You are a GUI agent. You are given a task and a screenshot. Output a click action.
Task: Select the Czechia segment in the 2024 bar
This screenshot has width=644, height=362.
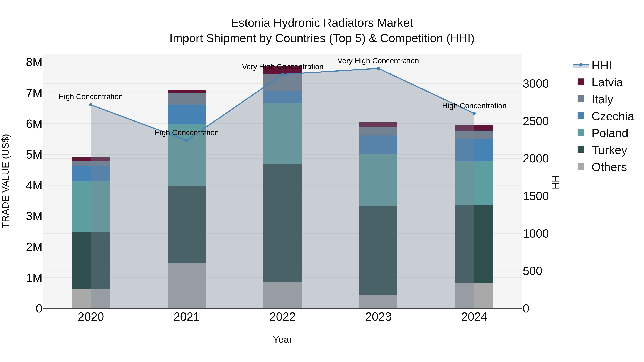474,150
